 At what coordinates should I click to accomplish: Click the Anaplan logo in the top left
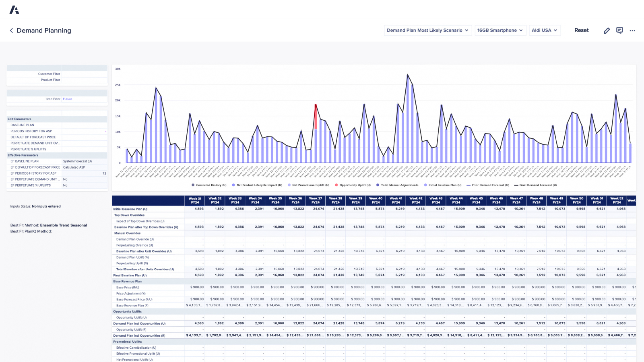pyautogui.click(x=14, y=10)
